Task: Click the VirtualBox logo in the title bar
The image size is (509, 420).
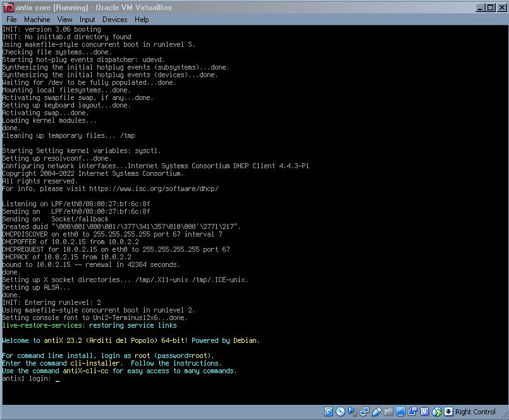Action: 8,7
